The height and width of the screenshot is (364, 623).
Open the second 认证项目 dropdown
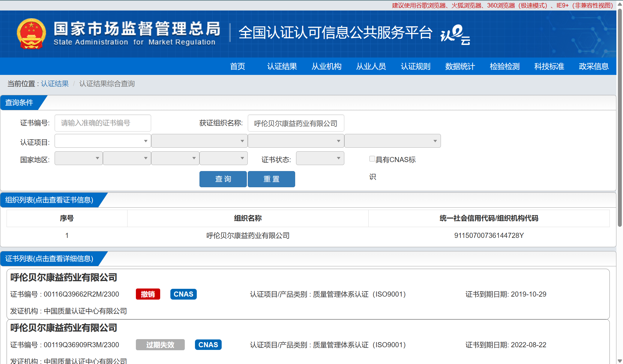[x=199, y=141]
